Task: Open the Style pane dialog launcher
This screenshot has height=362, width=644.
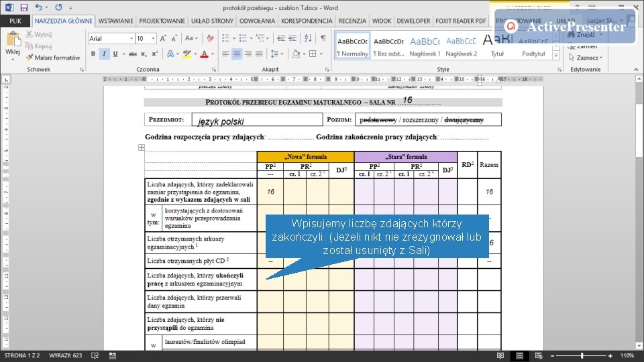Action: click(559, 70)
